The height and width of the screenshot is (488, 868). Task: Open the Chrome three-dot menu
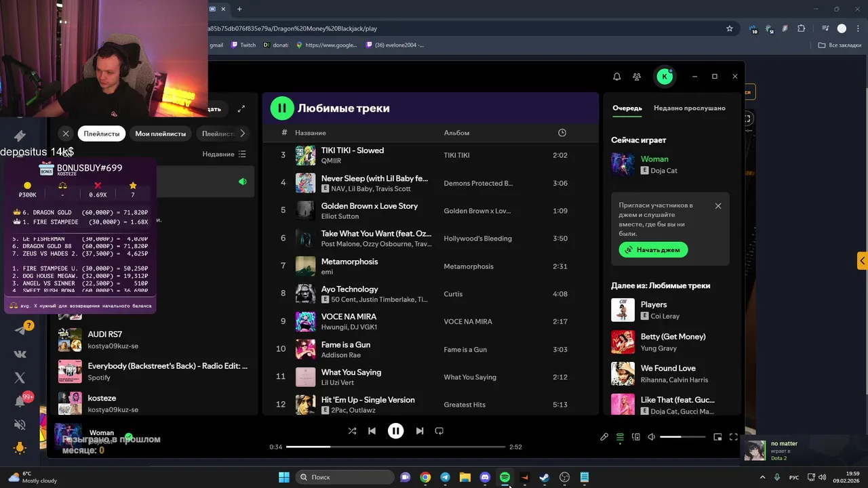[x=856, y=28]
